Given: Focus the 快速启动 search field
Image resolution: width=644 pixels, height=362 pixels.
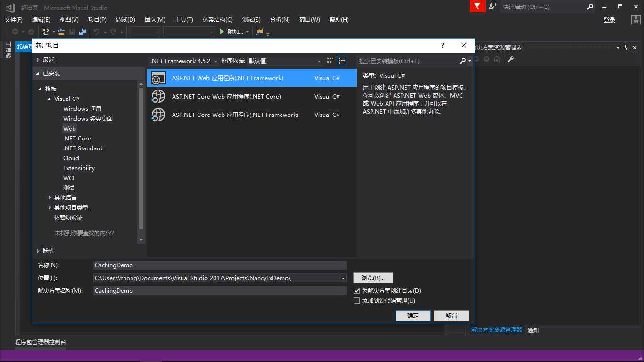Looking at the screenshot, I should pyautogui.click(x=543, y=7).
